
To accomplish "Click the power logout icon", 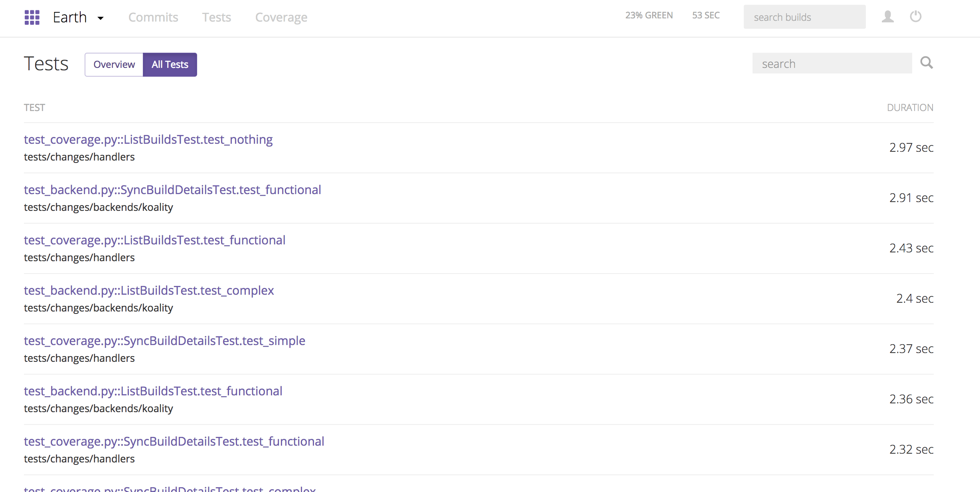I will 915,17.
